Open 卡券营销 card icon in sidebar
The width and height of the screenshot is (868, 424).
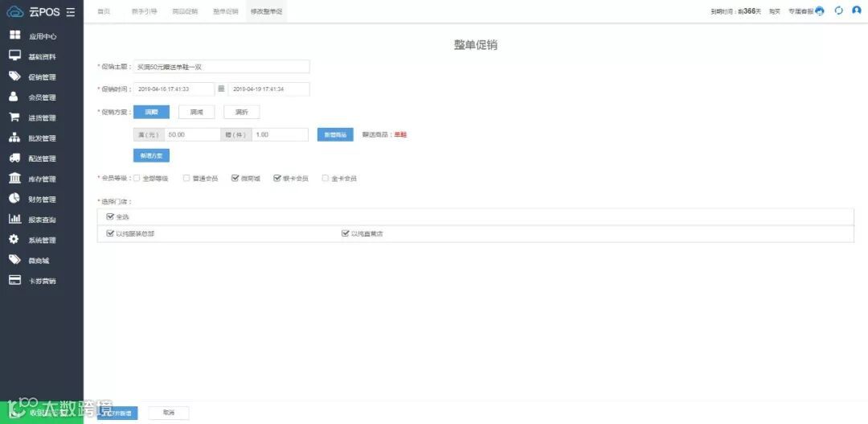click(x=15, y=281)
